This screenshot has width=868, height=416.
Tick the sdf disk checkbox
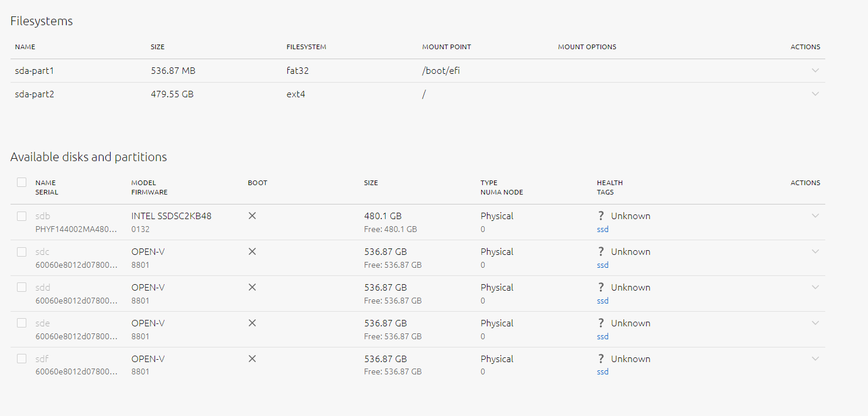point(22,359)
